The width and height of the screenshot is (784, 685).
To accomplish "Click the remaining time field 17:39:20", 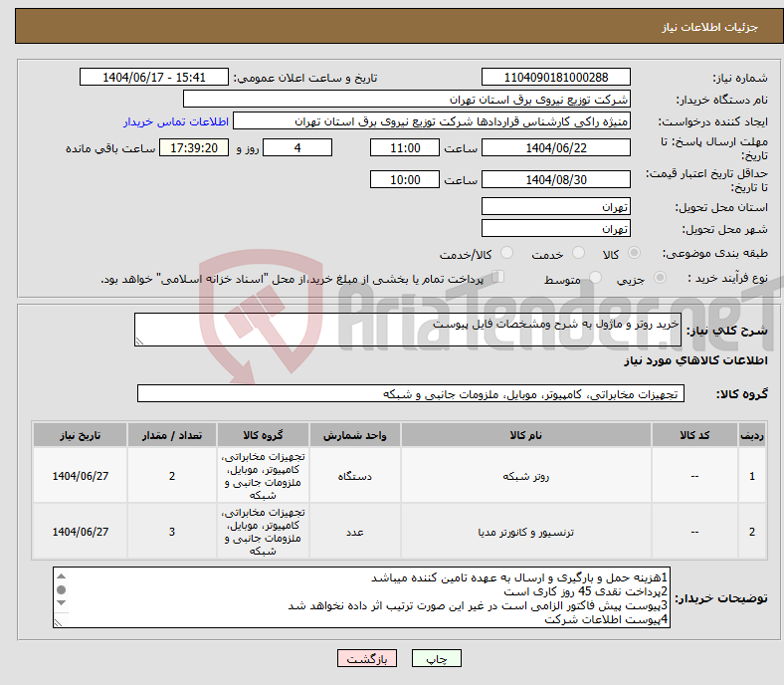I will [194, 147].
